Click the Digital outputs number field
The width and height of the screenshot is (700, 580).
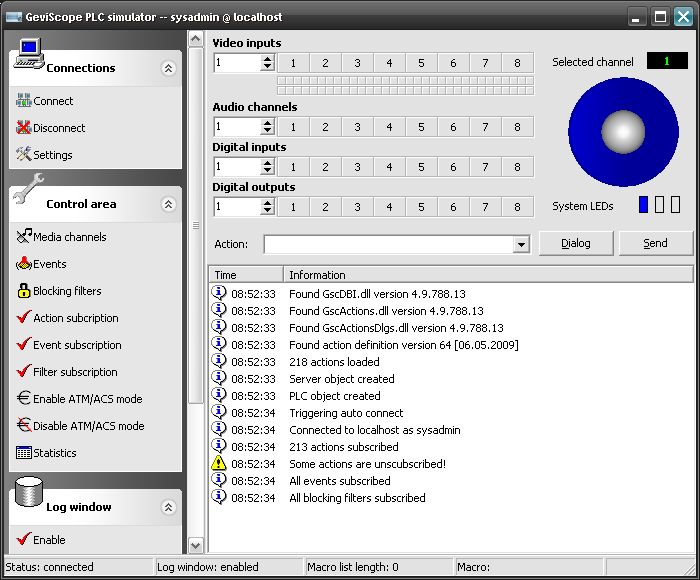click(237, 207)
